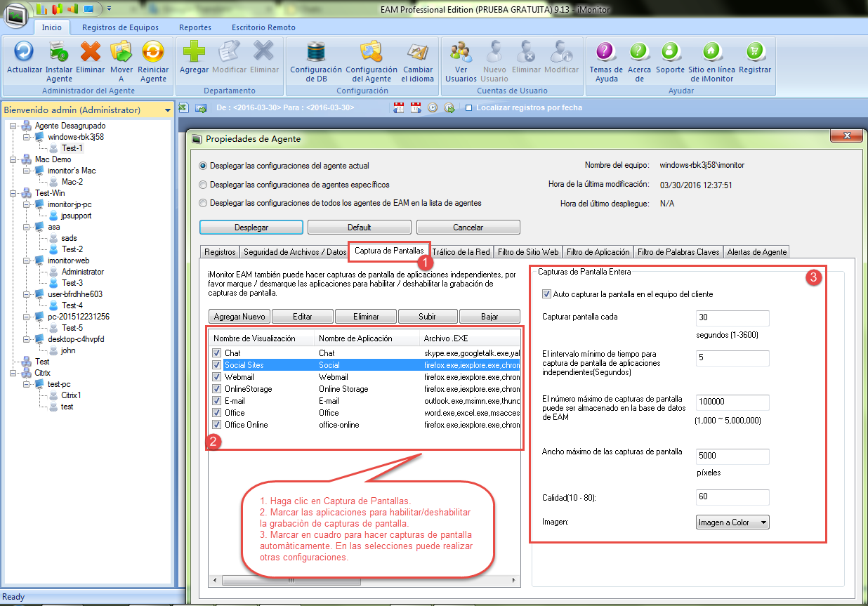The width and height of the screenshot is (868, 606).
Task: Click the Calidad input field
Action: pos(732,497)
